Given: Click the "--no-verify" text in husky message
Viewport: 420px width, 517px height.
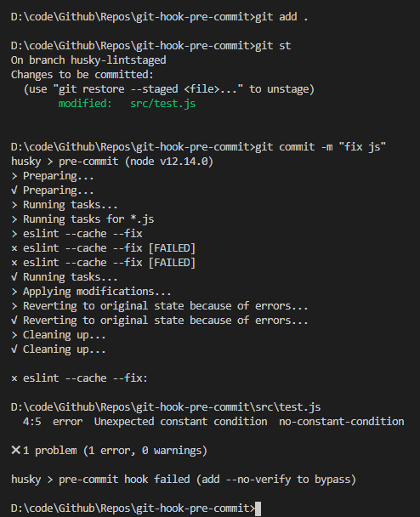Looking at the screenshot, I should (x=258, y=479).
